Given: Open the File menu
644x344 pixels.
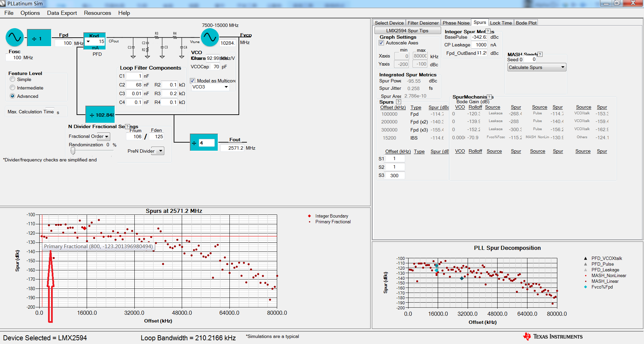Looking at the screenshot, I should (x=9, y=13).
